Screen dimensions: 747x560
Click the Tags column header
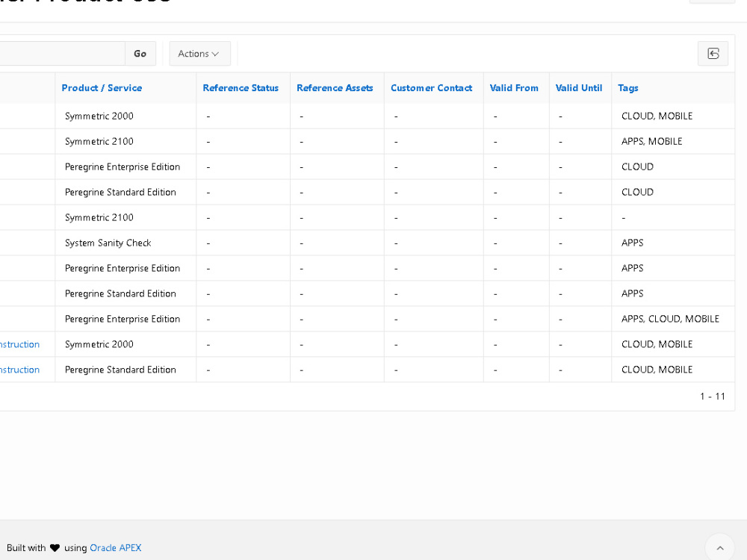(x=628, y=87)
